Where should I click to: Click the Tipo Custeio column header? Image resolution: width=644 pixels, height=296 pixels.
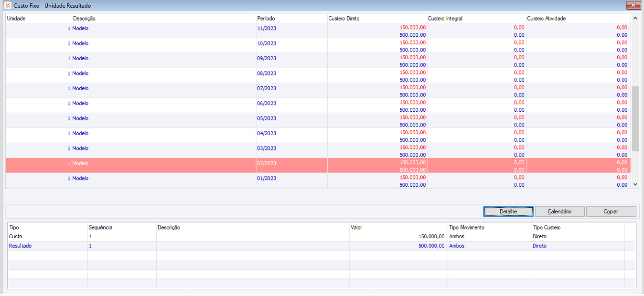pos(578,227)
